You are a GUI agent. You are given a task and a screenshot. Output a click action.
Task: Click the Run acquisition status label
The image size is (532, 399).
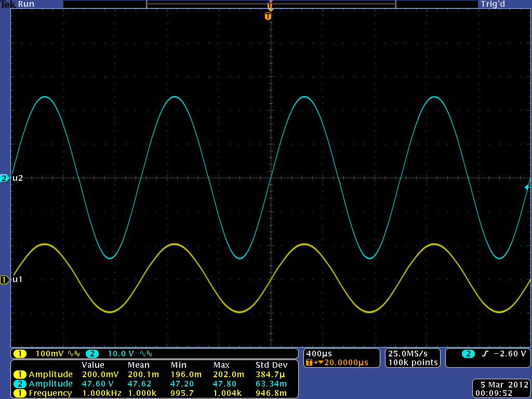[26, 4]
